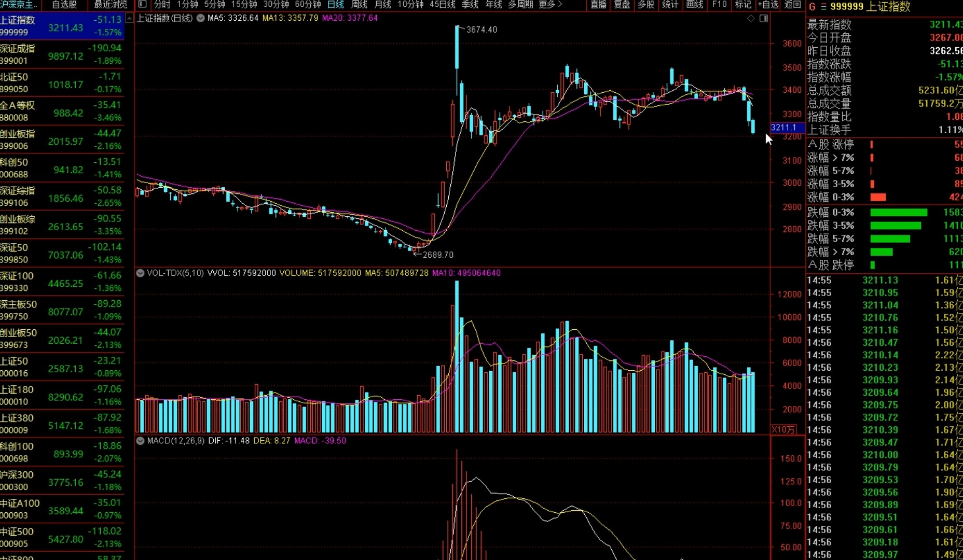Open the MACD indicator dropdown arrow
Screen dimensions: 963x560
[140, 441]
